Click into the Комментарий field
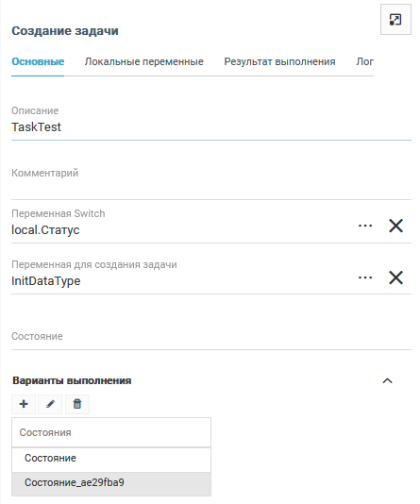 211,183
